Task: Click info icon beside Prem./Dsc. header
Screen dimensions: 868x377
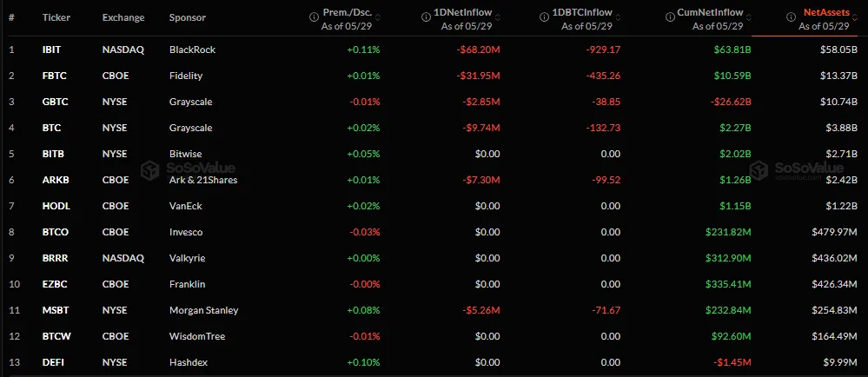Action: click(x=314, y=17)
